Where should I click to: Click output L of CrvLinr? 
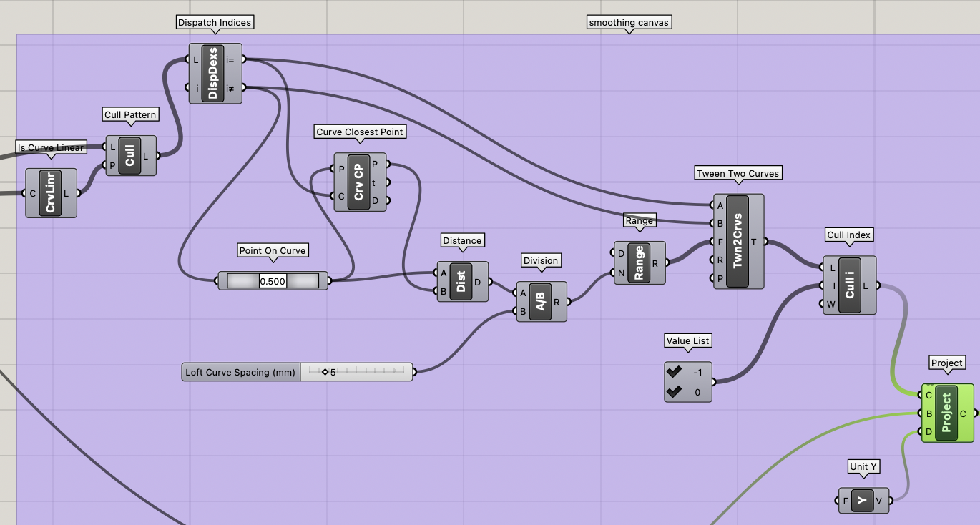[x=67, y=193]
